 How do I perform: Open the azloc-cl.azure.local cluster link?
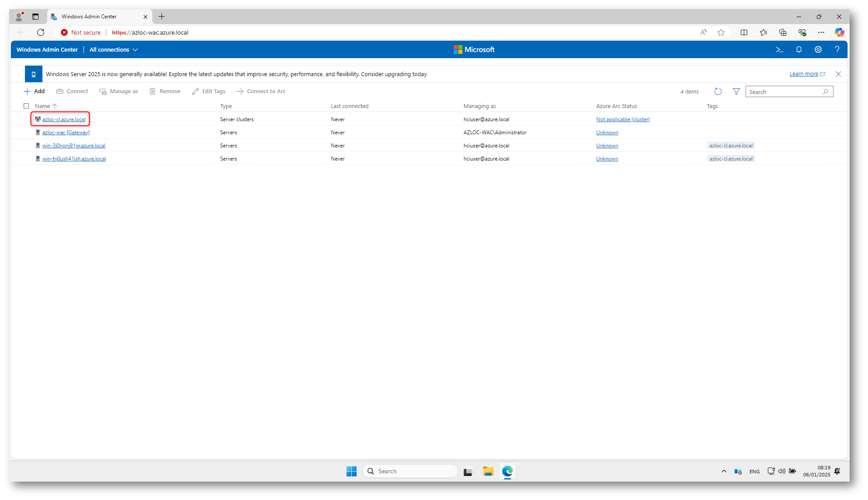(x=64, y=119)
